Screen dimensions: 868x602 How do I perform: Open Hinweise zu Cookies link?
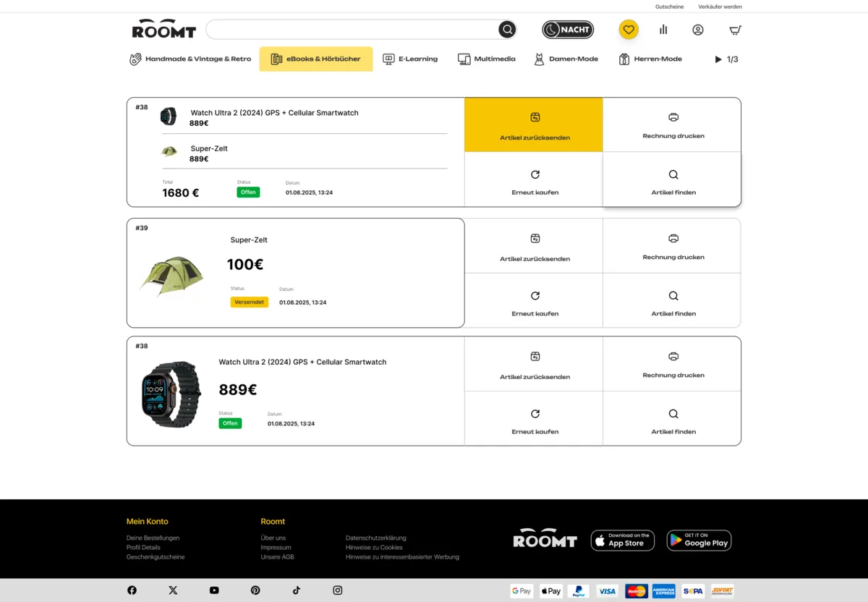click(x=374, y=547)
